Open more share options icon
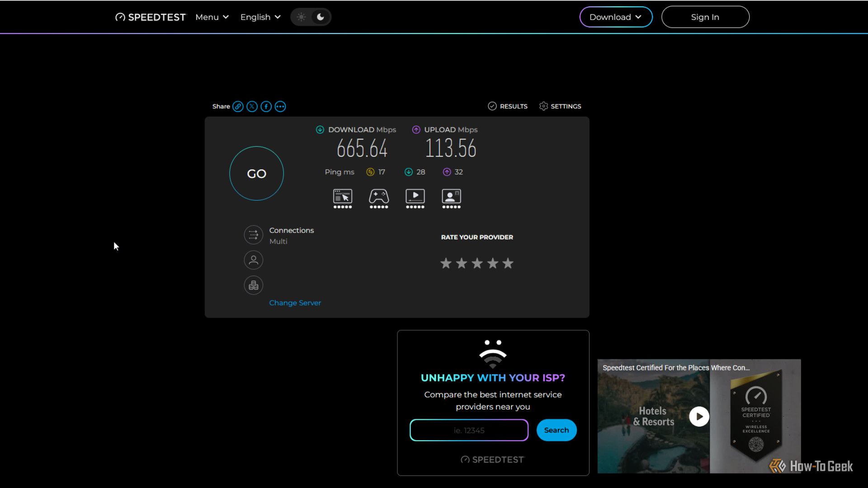This screenshot has width=868, height=488. 280,107
